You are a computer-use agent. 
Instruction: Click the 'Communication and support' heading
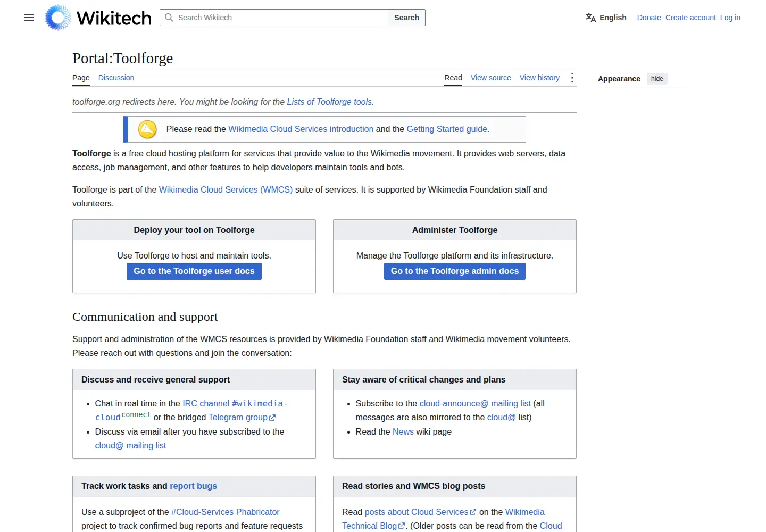click(145, 317)
